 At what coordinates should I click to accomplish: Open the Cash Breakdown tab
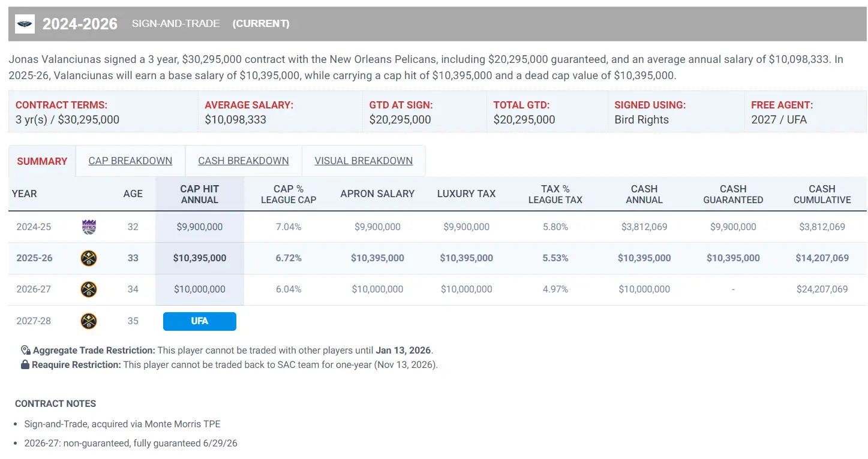pos(244,161)
